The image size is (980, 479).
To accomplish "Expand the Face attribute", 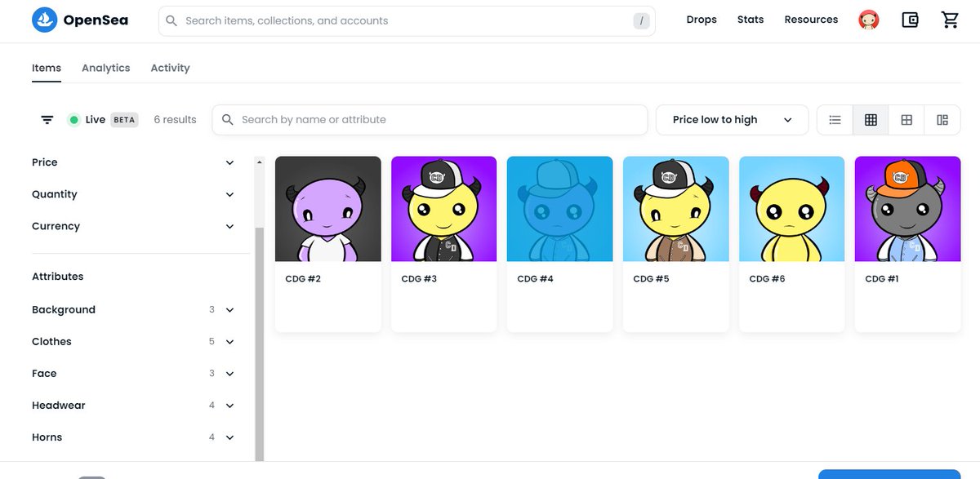I will tap(133, 374).
